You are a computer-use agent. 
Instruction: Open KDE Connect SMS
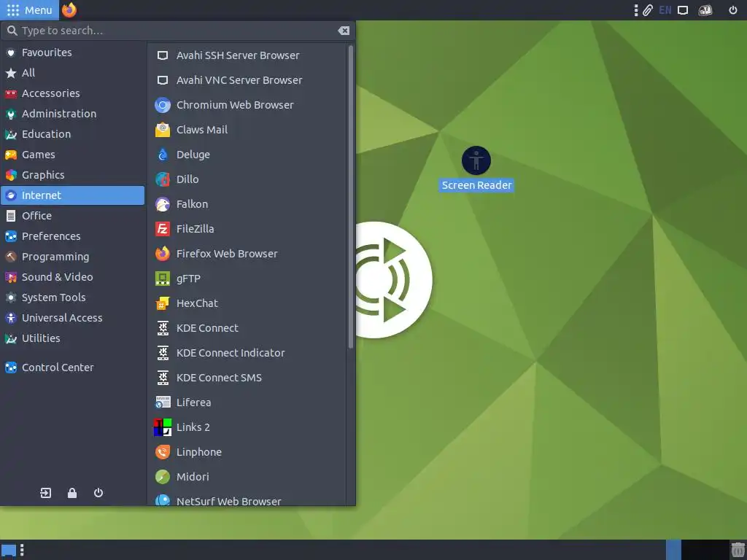(x=247, y=377)
